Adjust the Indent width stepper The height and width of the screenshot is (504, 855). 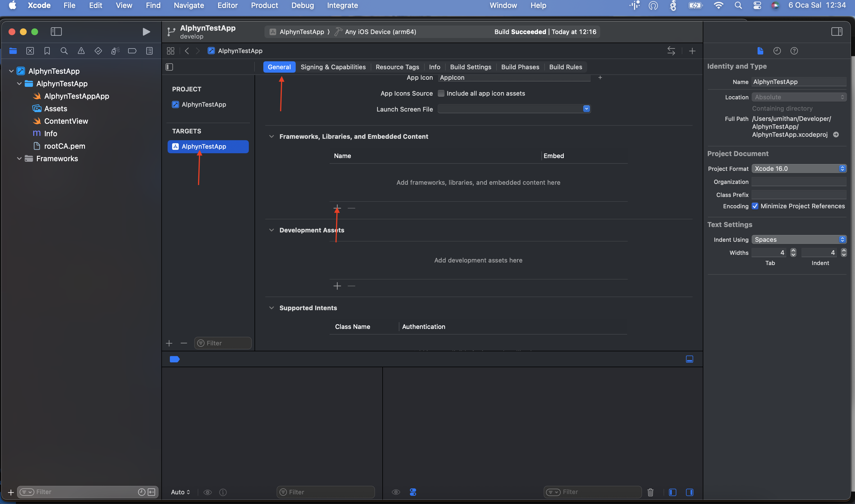(843, 252)
